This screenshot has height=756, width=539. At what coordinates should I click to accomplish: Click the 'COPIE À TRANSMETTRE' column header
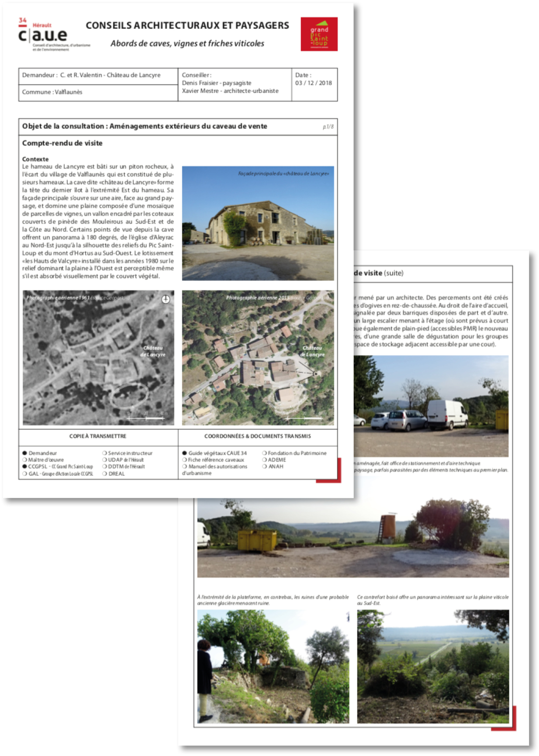(98, 436)
